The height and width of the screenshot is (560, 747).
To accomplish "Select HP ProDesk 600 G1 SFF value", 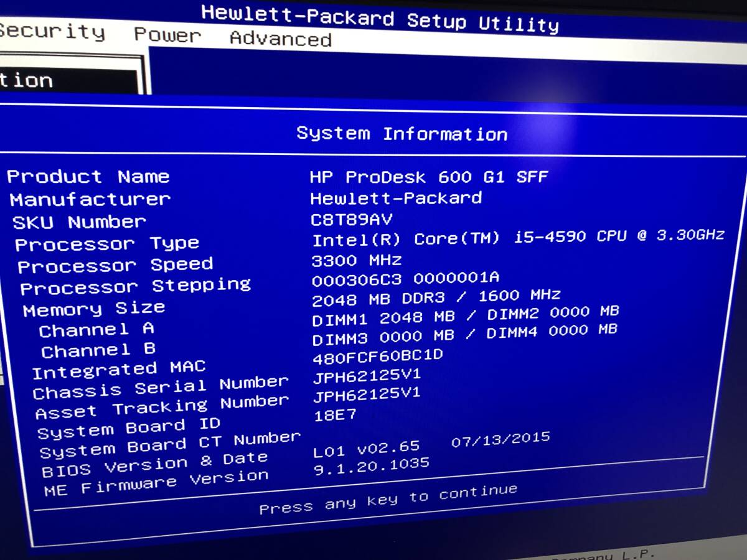I will (x=429, y=177).
